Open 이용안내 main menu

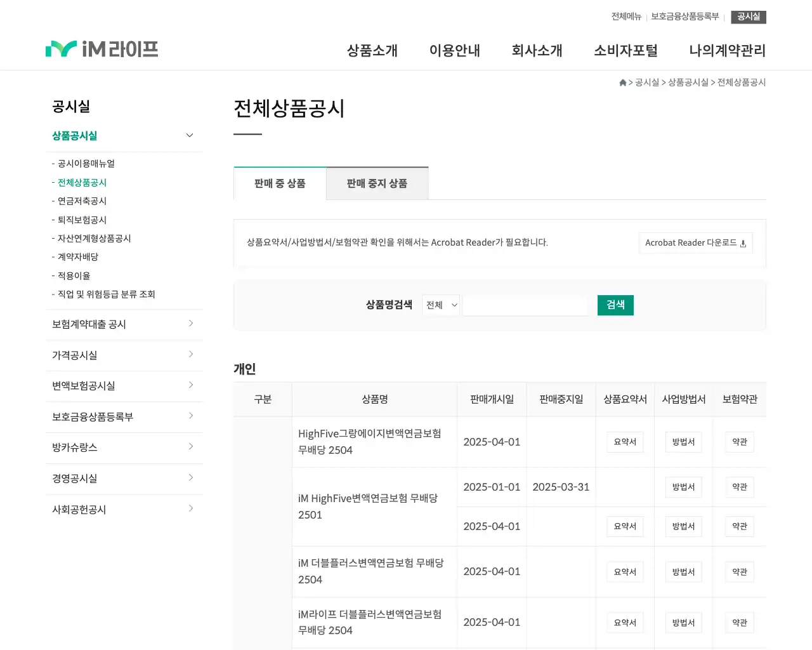455,51
